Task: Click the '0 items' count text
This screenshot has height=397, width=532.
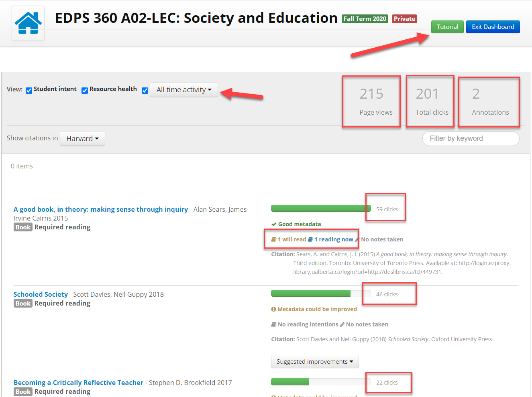Action: coord(22,166)
